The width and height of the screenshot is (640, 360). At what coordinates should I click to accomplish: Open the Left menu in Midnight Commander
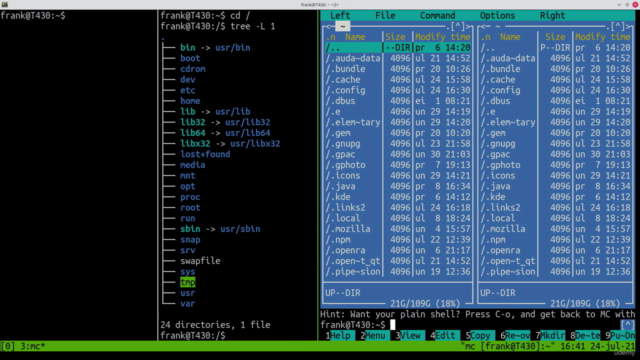coord(340,16)
